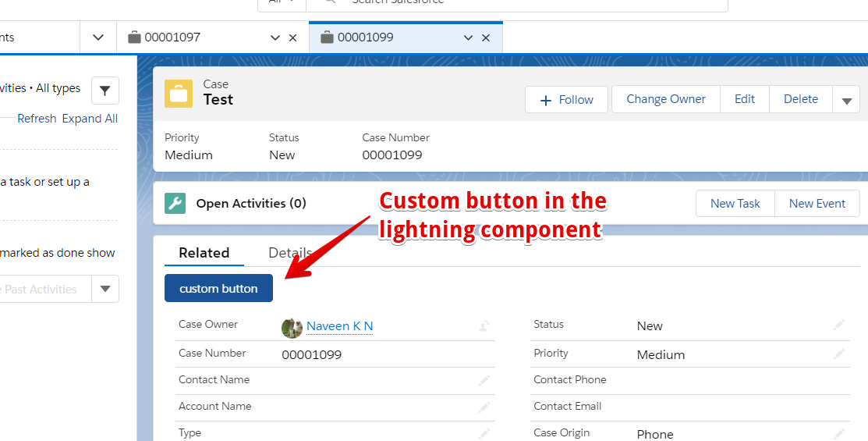
Task: Click Status value New in header
Action: tap(282, 155)
